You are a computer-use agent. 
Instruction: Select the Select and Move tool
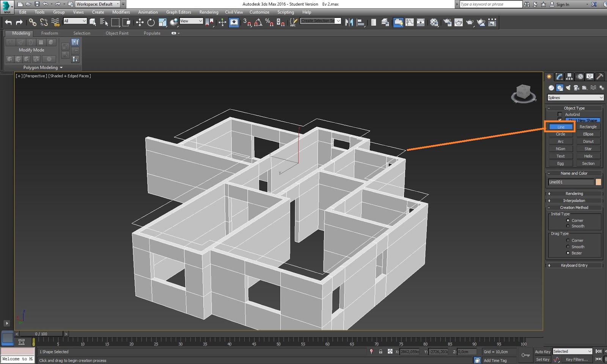[140, 22]
